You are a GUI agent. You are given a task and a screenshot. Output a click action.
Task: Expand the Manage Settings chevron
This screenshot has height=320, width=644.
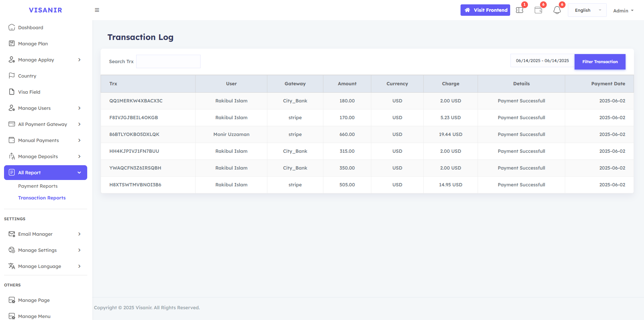click(79, 250)
